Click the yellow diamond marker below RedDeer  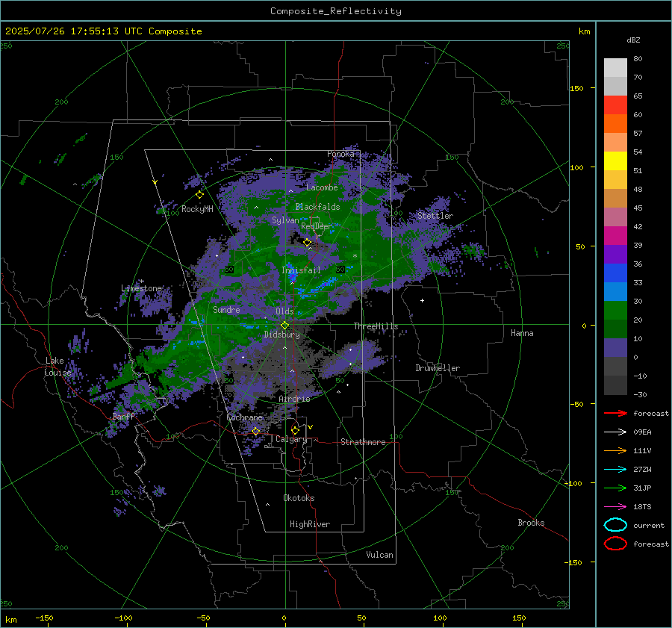(307, 243)
